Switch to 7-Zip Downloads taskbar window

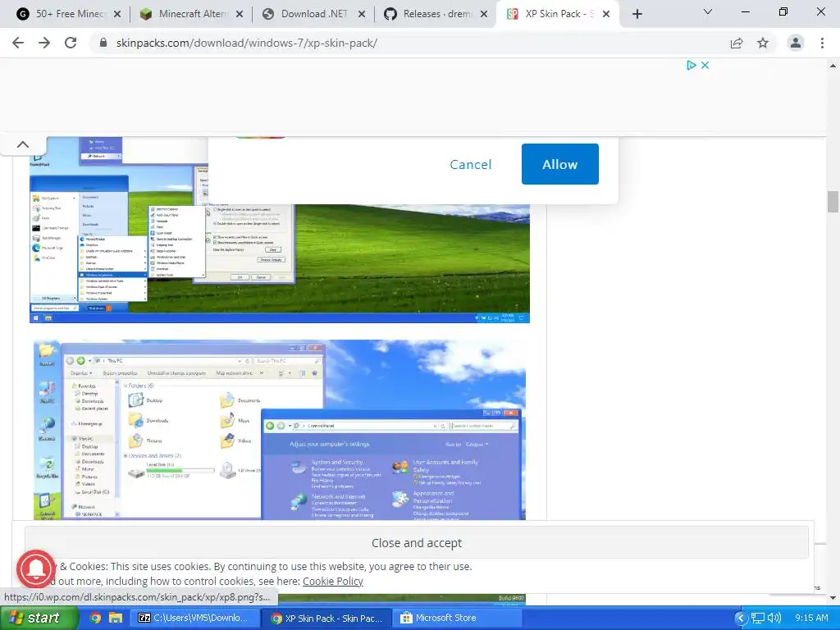195,618
